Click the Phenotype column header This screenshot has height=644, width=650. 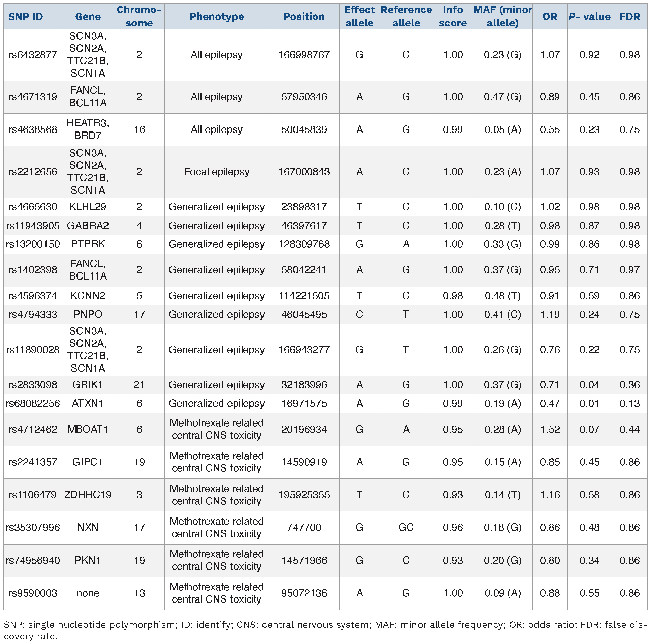tap(216, 17)
